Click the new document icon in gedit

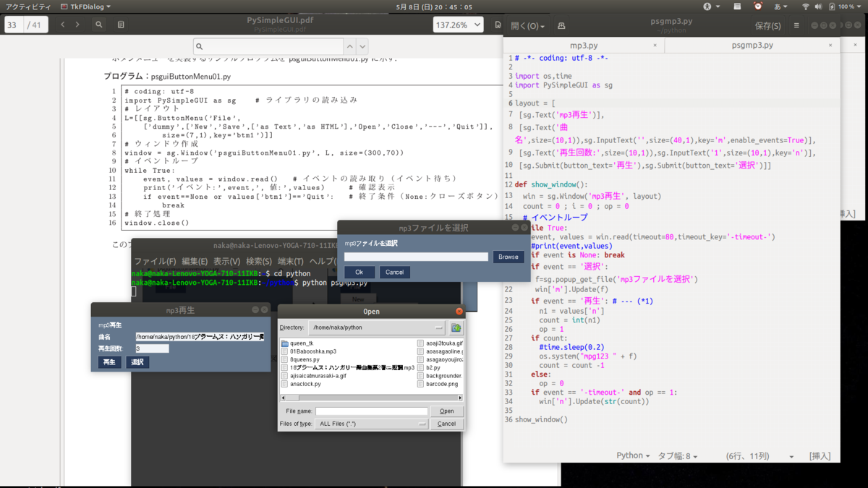pos(561,24)
